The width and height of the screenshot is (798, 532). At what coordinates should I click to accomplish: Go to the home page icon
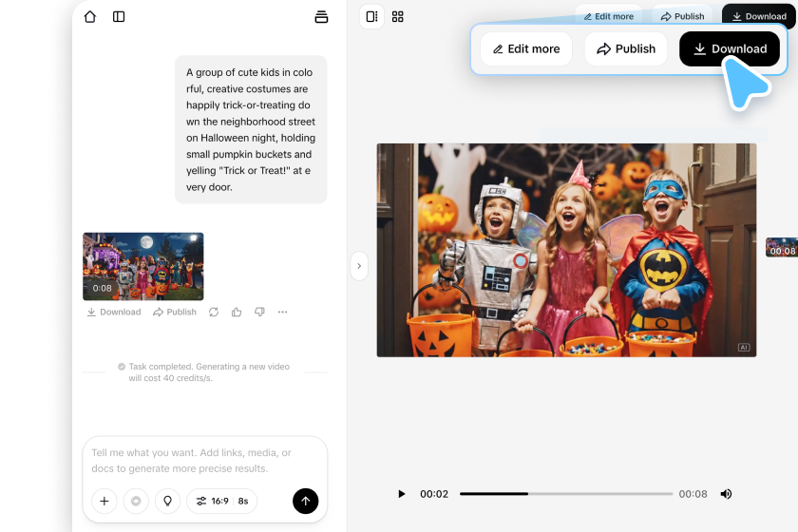click(x=90, y=17)
